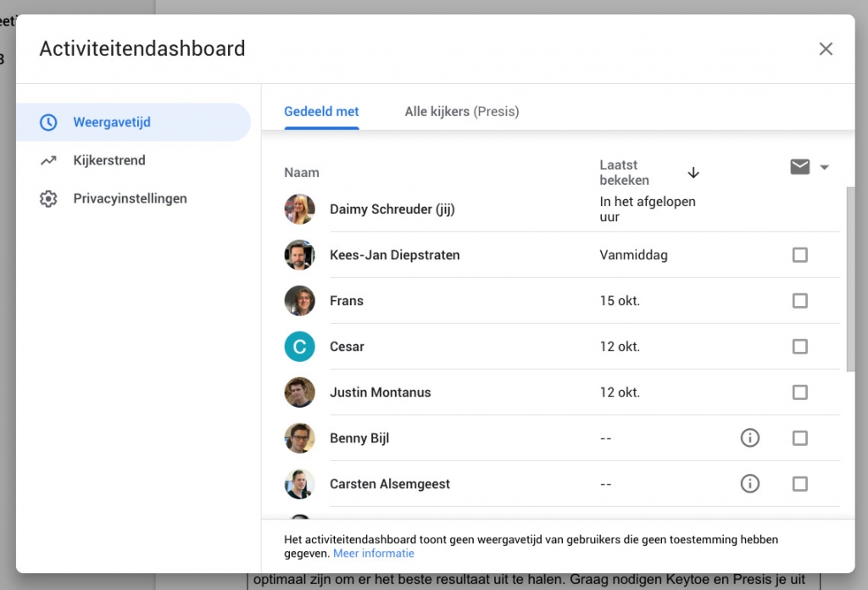
Task: Sort by the Naam column header
Action: 302,173
